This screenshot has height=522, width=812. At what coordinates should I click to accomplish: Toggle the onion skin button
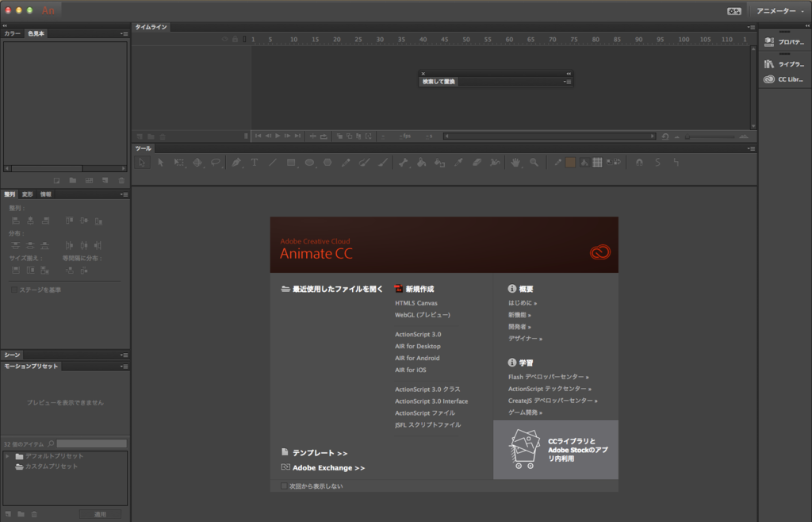coord(339,136)
